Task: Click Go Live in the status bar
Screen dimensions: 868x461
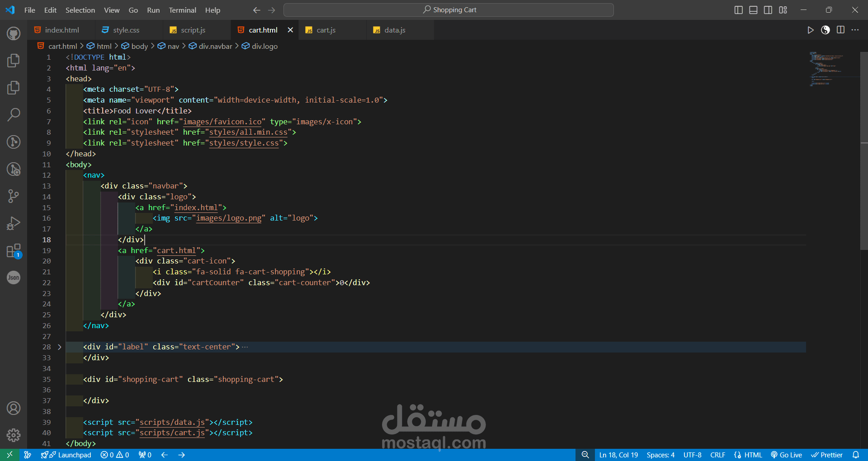Action: click(x=786, y=455)
